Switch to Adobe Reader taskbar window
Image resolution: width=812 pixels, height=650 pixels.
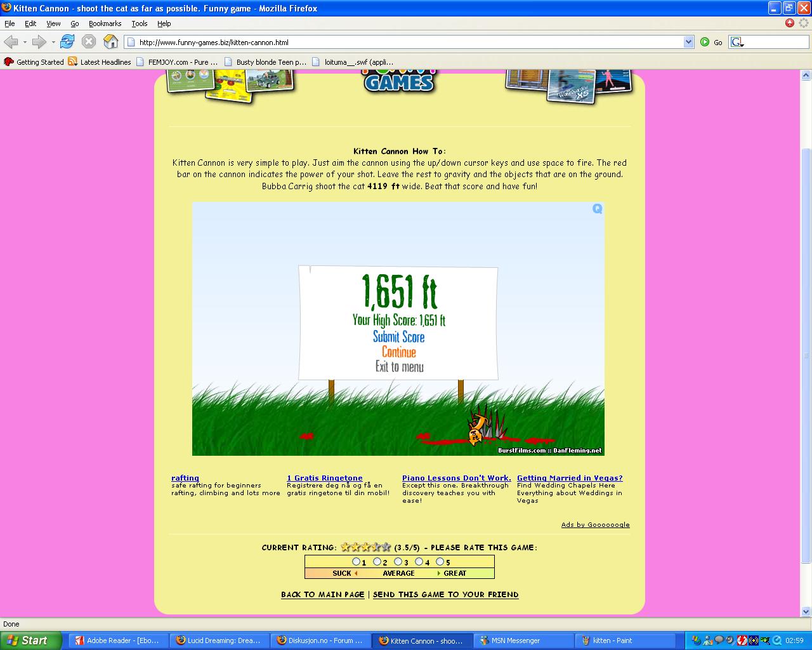click(118, 640)
